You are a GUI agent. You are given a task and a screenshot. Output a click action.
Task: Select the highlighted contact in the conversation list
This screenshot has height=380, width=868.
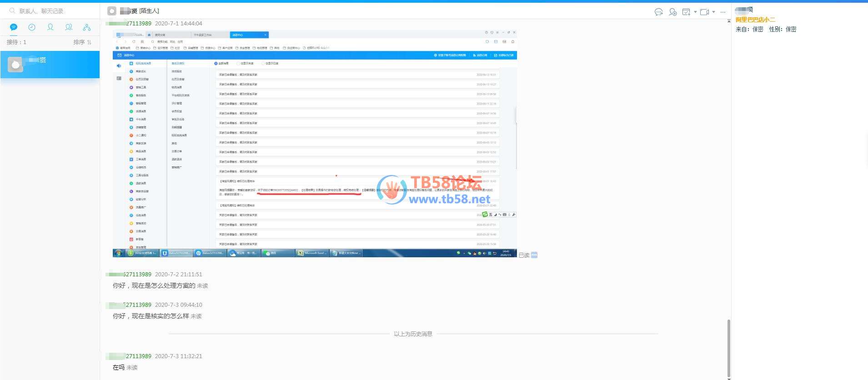click(x=50, y=65)
